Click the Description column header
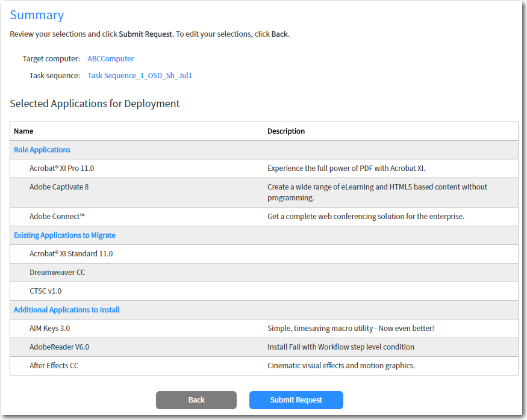Image resolution: width=527 pixels, height=420 pixels. pos(286,131)
